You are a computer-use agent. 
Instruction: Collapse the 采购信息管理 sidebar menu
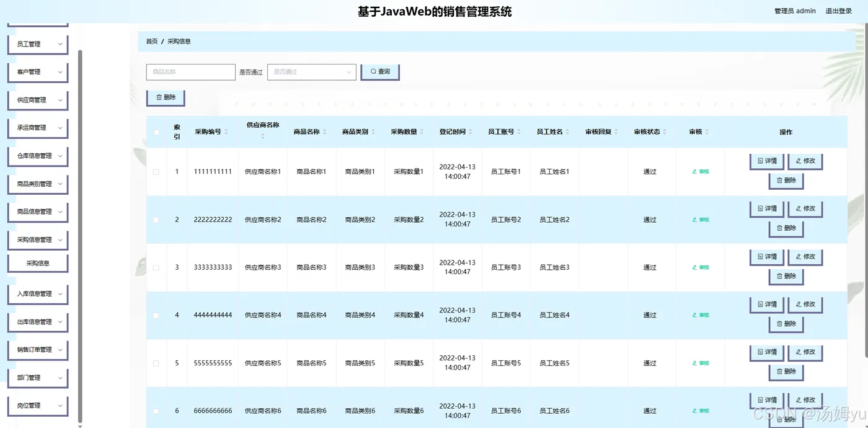tap(38, 239)
